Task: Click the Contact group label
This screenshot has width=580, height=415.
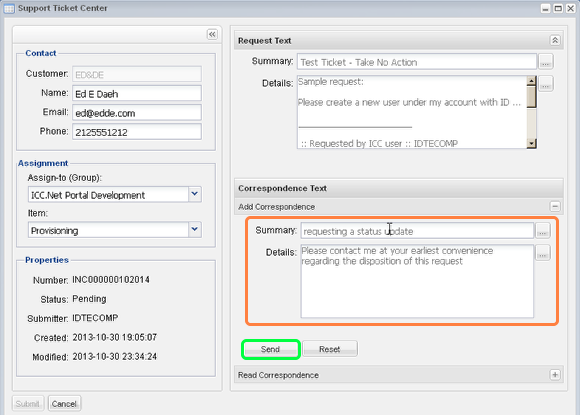Action: pyautogui.click(x=41, y=53)
